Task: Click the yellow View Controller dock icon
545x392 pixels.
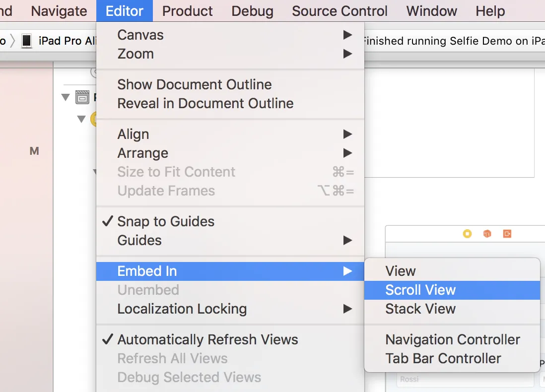Action: 467,234
